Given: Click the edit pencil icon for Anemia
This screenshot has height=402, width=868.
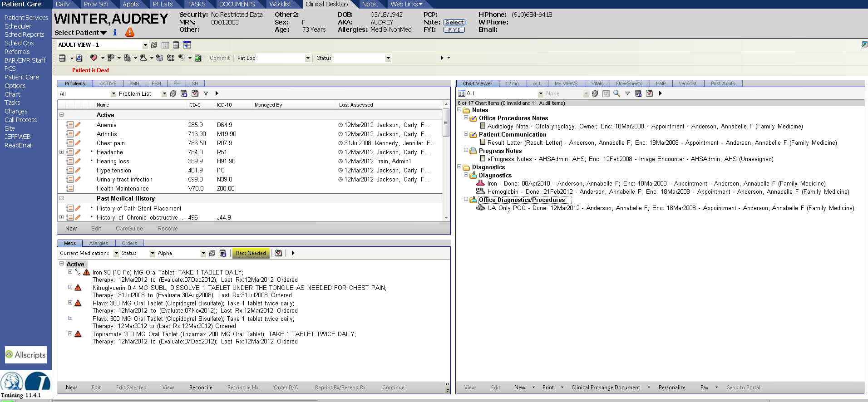Looking at the screenshot, I should coord(78,125).
